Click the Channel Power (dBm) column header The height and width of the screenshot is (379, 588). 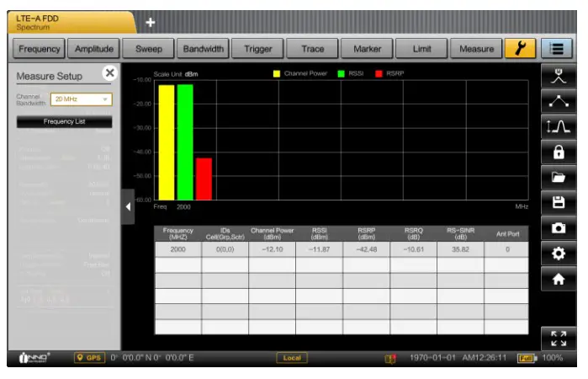point(273,233)
